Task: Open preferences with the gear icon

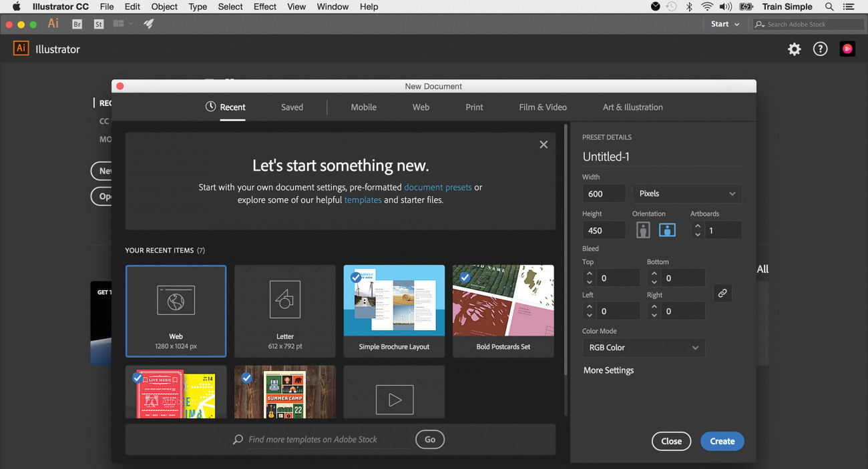Action: [794, 49]
